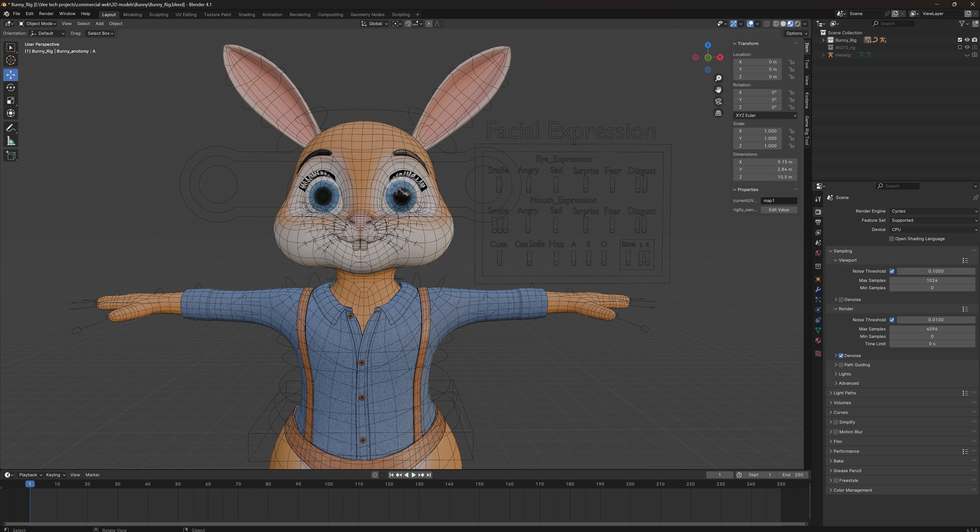
Task: Open the Physics properties tab icon
Action: pos(818,310)
